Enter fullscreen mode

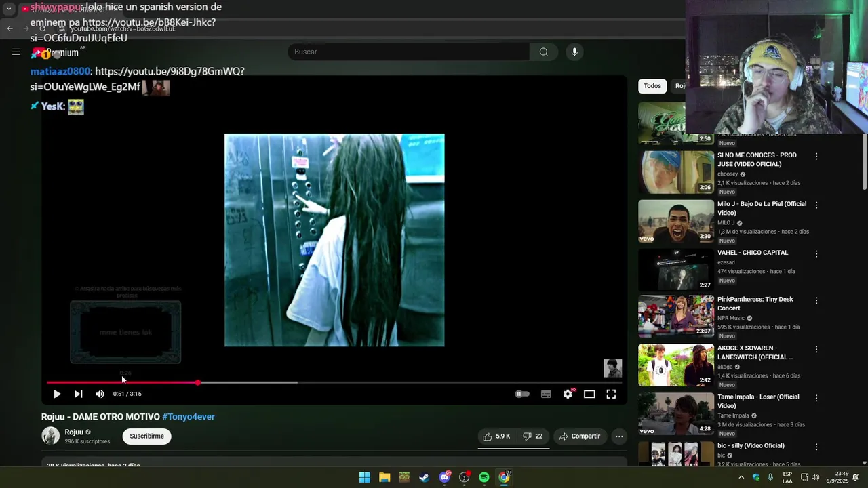click(611, 394)
